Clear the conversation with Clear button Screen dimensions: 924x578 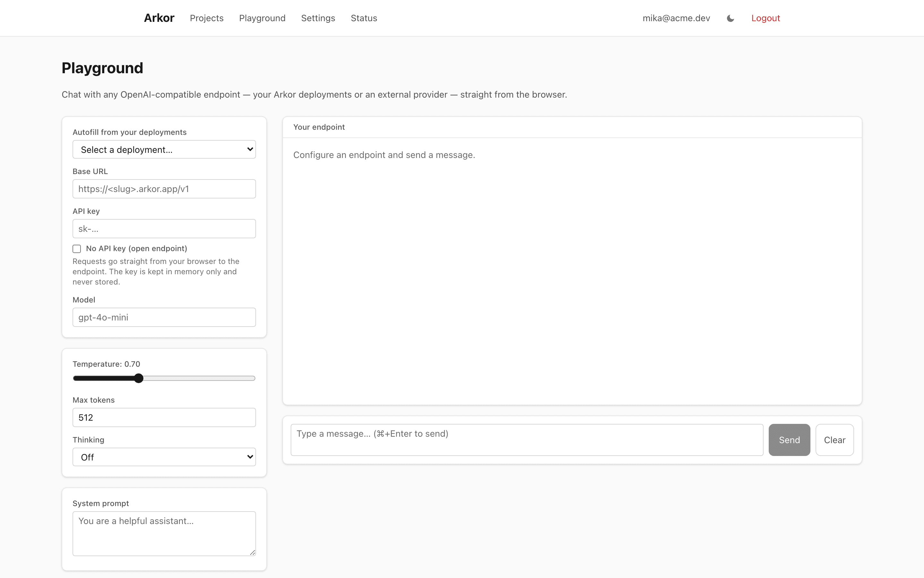[835, 440]
